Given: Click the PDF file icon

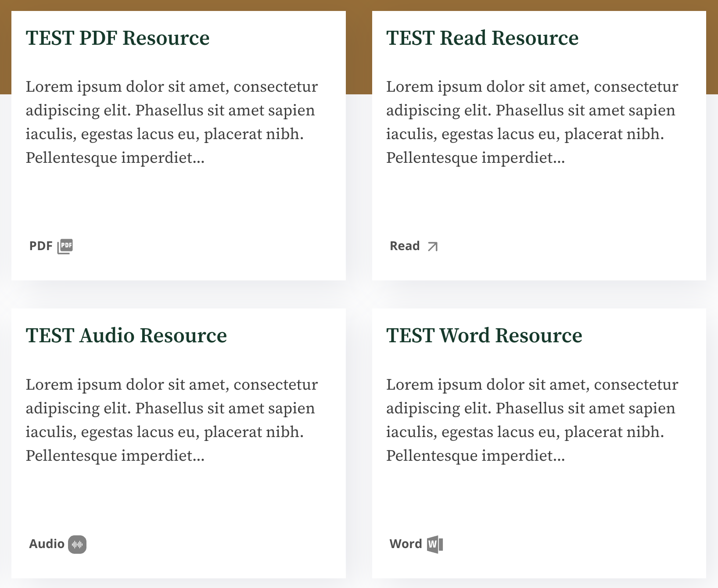Looking at the screenshot, I should (65, 246).
